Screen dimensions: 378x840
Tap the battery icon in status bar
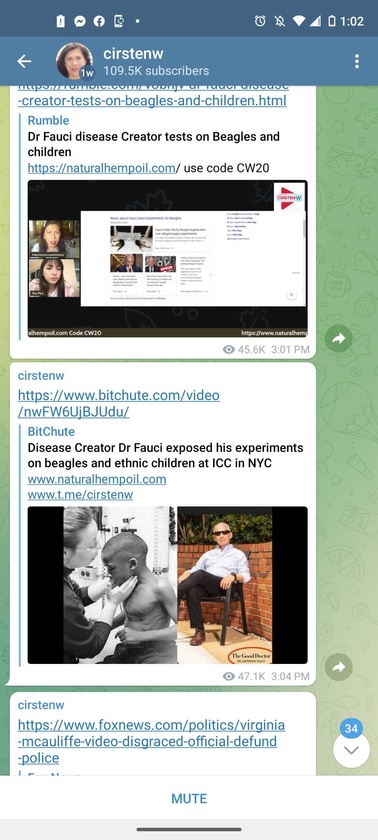331,21
